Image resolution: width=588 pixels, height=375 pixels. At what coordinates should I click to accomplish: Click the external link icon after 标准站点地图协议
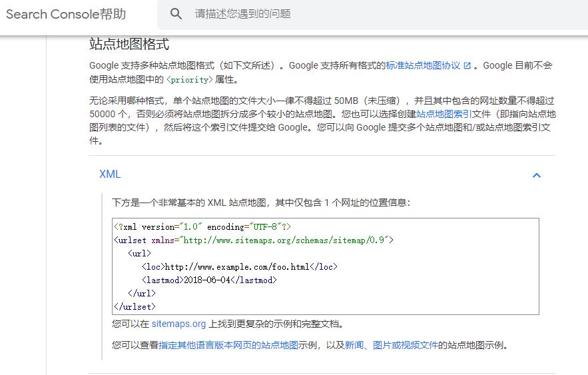tap(467, 66)
